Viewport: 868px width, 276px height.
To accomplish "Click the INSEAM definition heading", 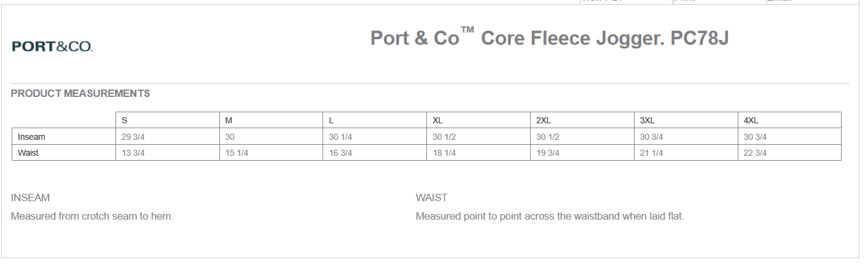I will [31, 198].
